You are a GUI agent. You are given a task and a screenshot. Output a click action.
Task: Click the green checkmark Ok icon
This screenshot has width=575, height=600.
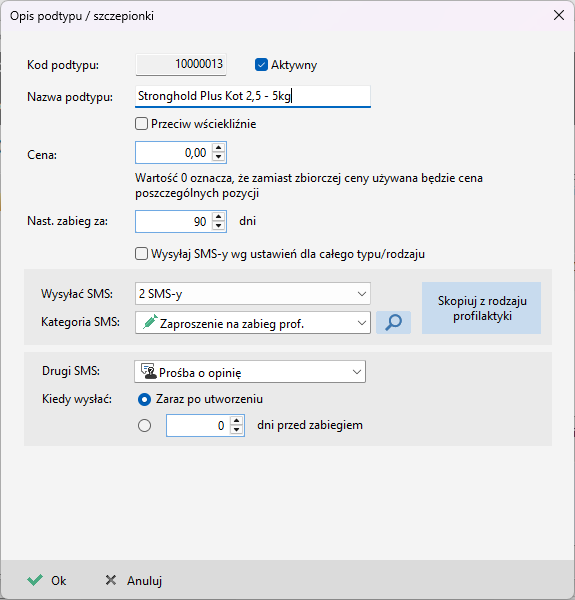coord(35,580)
